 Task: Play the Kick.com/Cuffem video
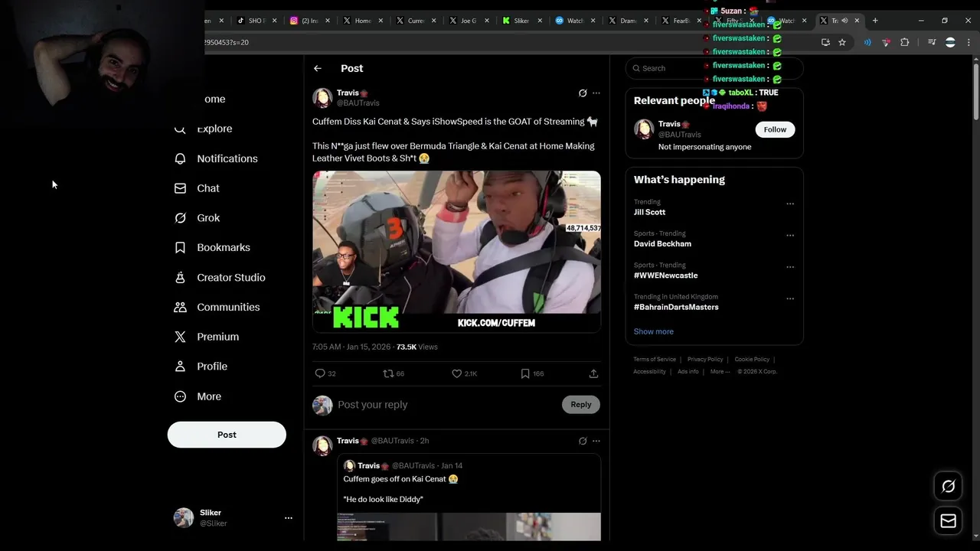[x=456, y=251]
